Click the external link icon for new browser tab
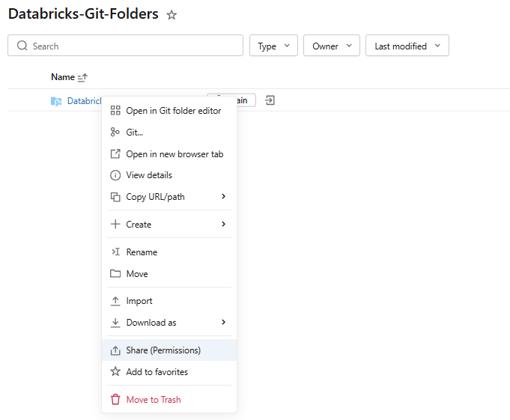Viewport: 510px width, 420px height. coord(115,153)
